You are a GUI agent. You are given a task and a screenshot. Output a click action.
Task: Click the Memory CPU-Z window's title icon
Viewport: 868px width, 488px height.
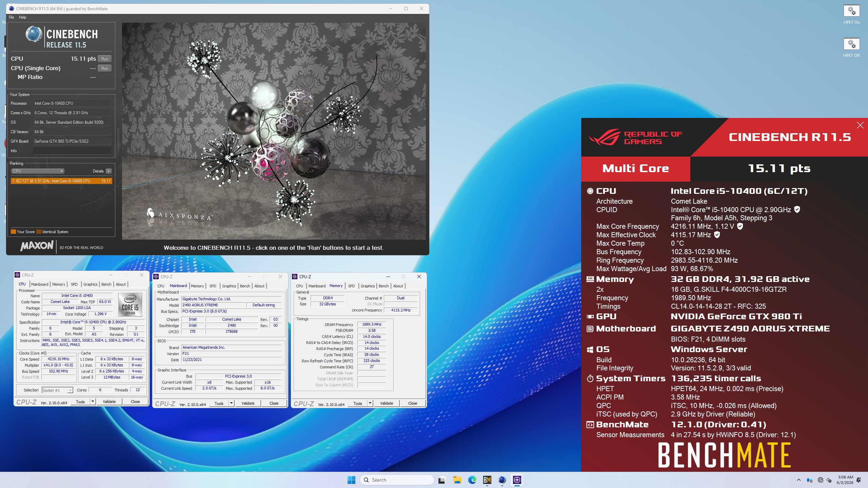coord(295,277)
